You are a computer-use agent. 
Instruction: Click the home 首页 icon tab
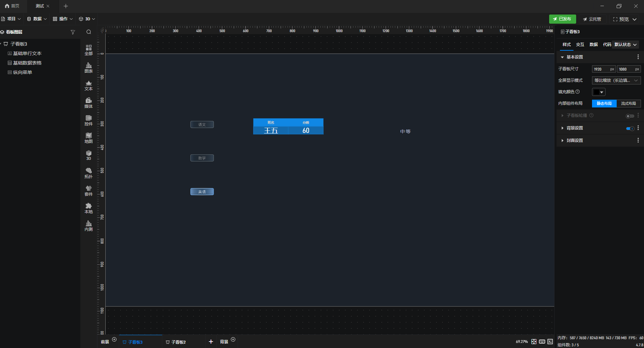click(12, 6)
